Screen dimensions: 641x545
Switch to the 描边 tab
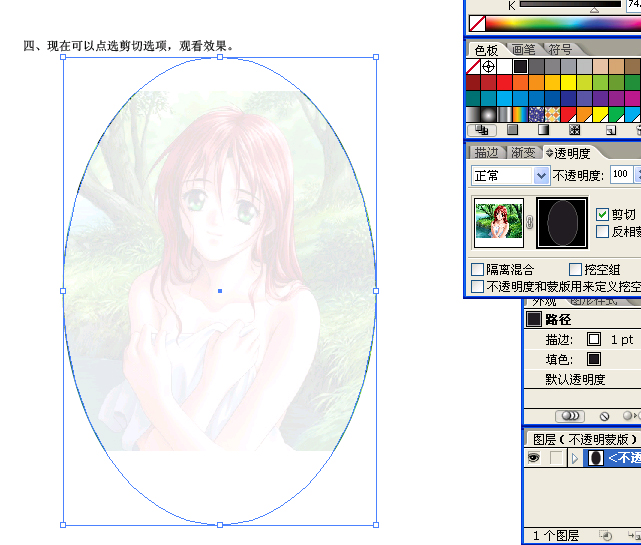(x=486, y=153)
